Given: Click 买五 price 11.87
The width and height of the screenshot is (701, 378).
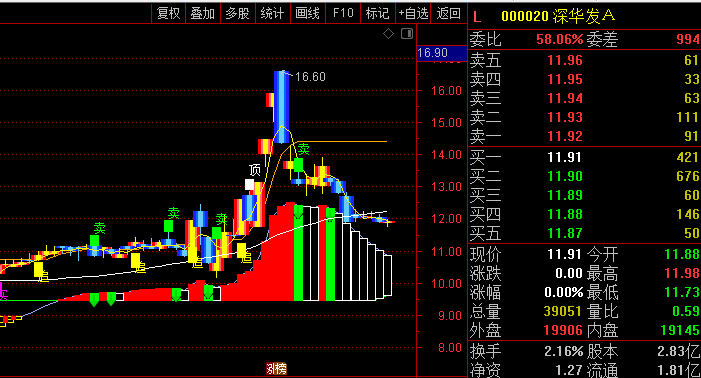Looking at the screenshot, I should [565, 233].
